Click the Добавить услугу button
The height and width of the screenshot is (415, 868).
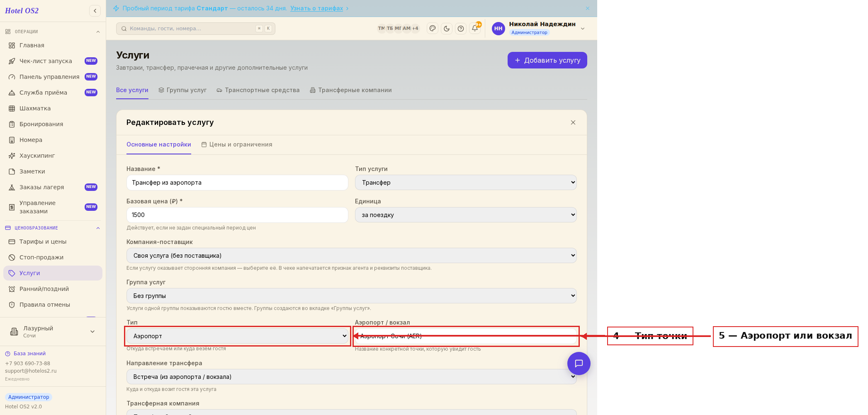click(x=547, y=60)
